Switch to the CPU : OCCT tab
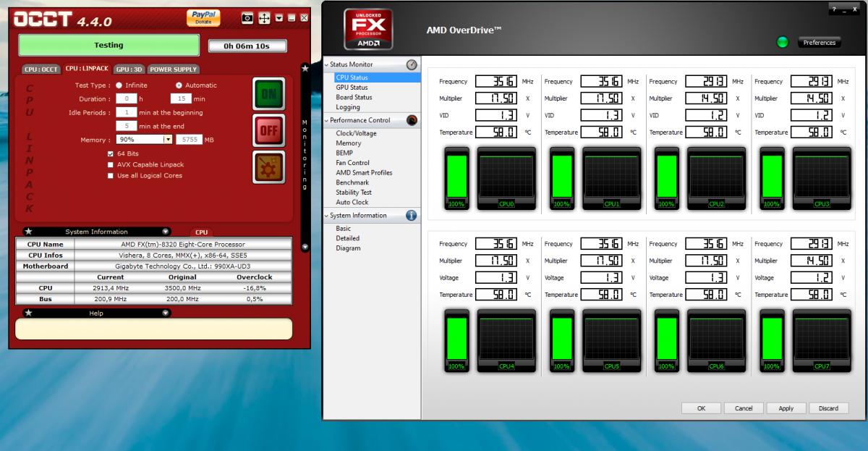This screenshot has width=868, height=451. [x=41, y=69]
